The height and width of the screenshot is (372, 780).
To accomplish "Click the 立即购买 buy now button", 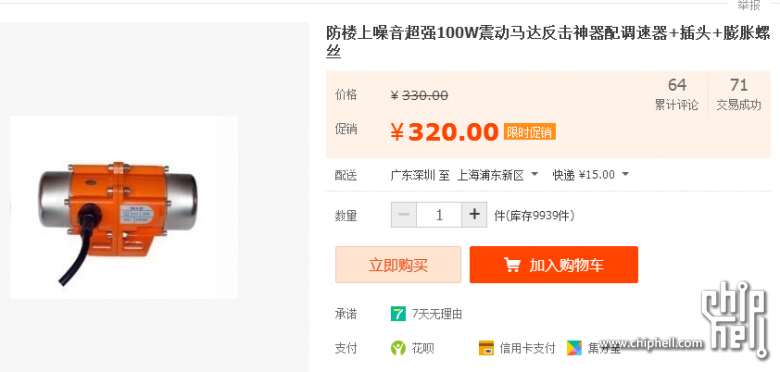I will [398, 265].
